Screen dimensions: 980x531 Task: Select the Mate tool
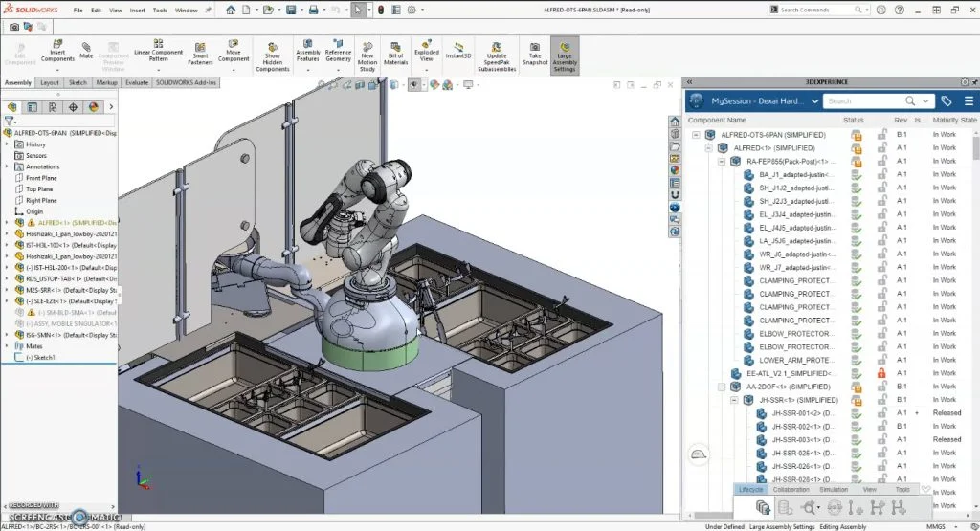point(86,50)
